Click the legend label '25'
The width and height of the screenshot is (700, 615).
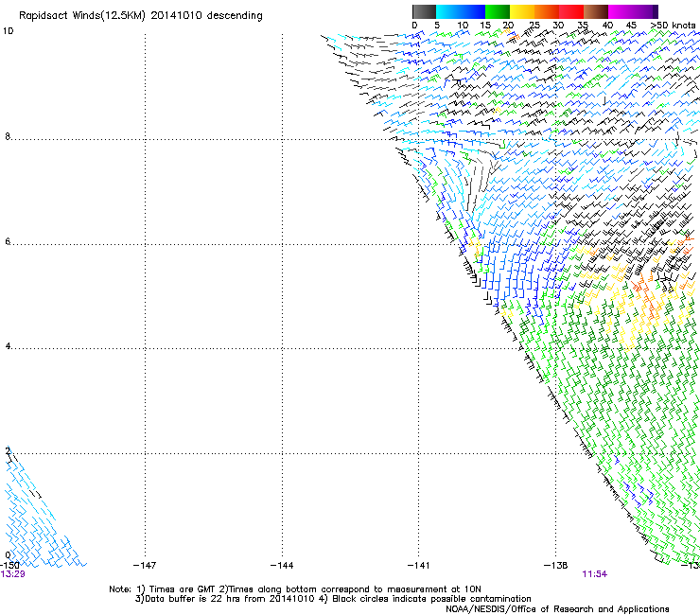(x=534, y=26)
